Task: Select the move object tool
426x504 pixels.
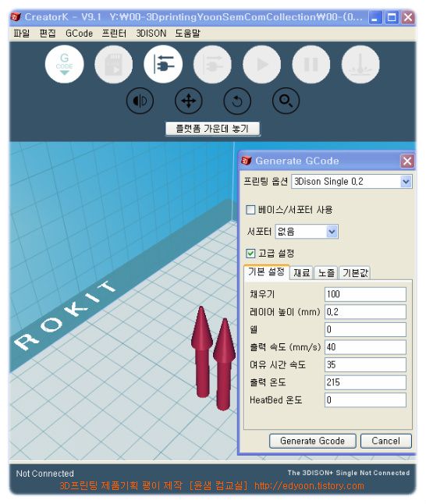Action: [x=188, y=101]
